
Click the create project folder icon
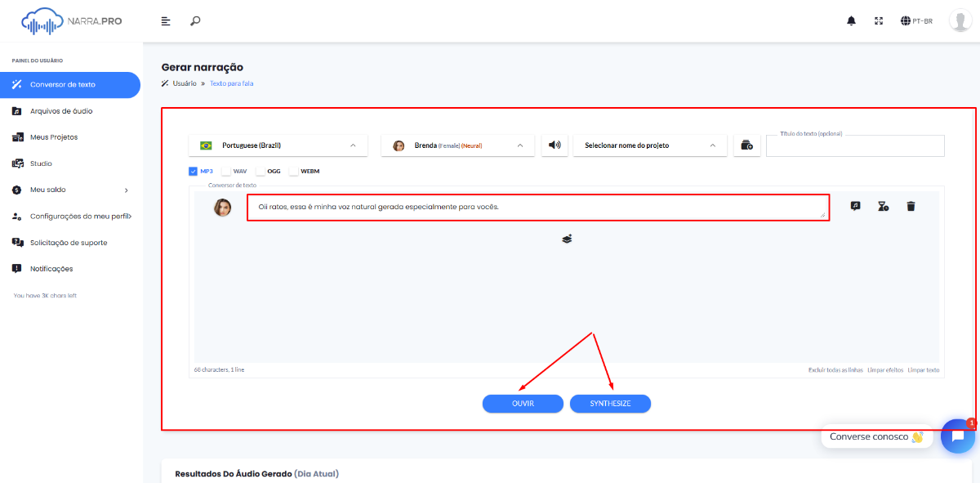[x=747, y=145]
